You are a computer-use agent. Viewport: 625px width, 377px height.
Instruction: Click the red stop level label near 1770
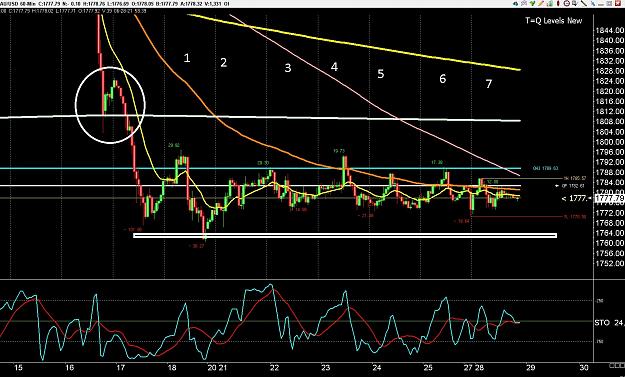tap(575, 217)
